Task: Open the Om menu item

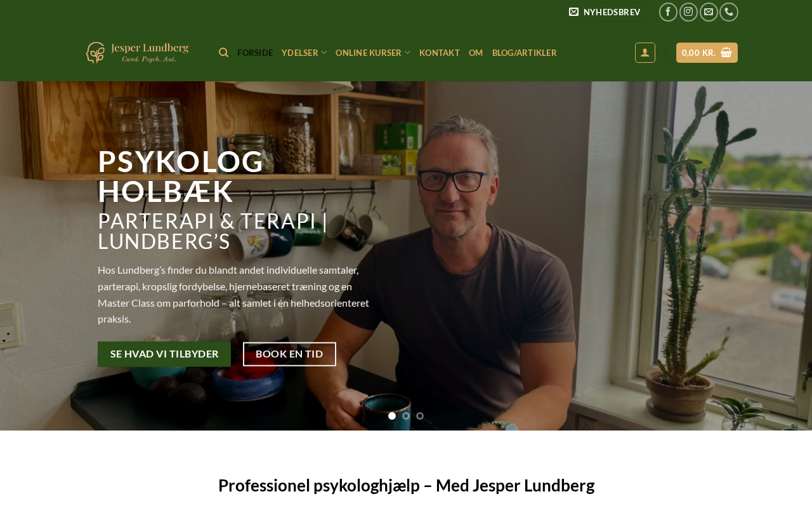Action: pos(476,53)
